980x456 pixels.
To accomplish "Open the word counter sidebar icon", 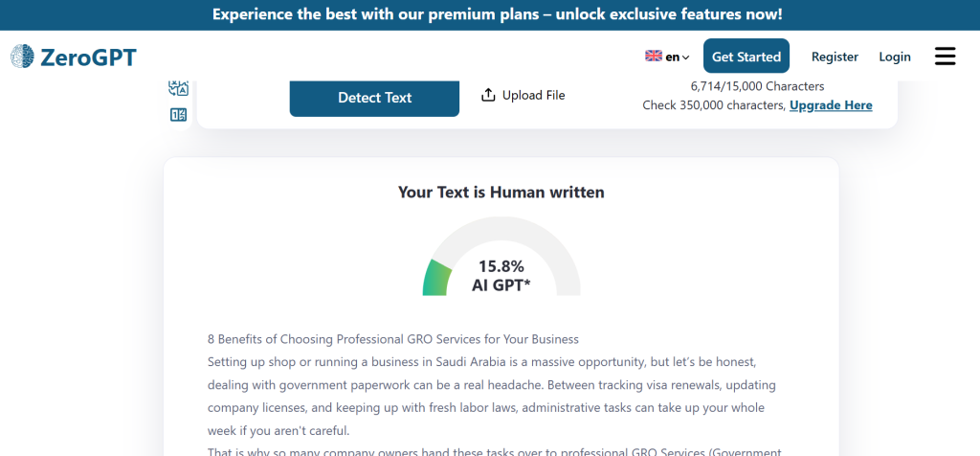I will [178, 115].
